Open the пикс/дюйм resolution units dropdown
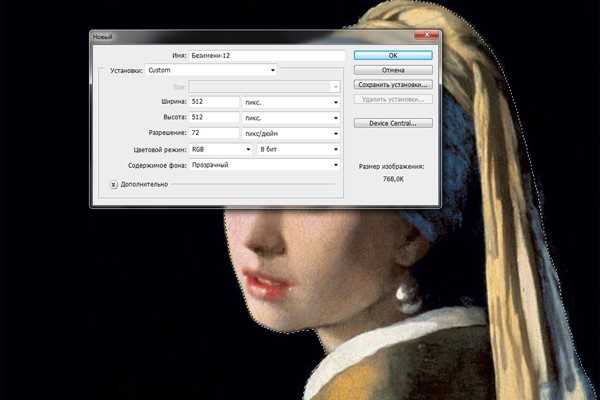Image resolution: width=600 pixels, height=400 pixels. 291,134
